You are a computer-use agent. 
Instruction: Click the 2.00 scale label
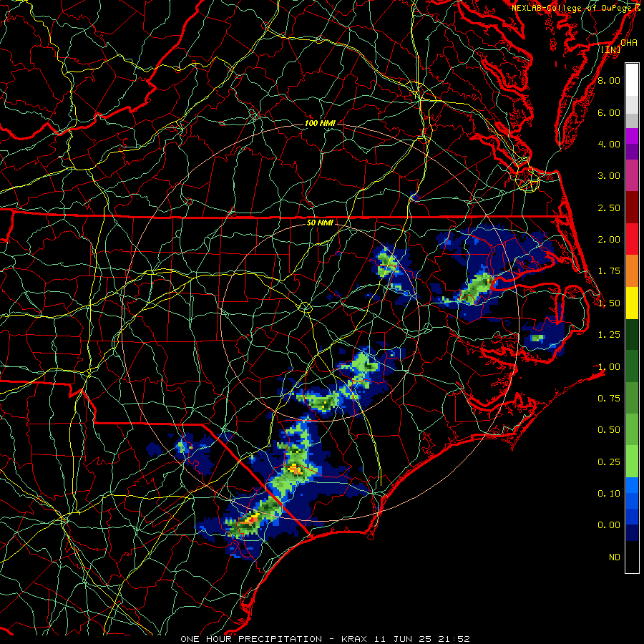(x=609, y=240)
